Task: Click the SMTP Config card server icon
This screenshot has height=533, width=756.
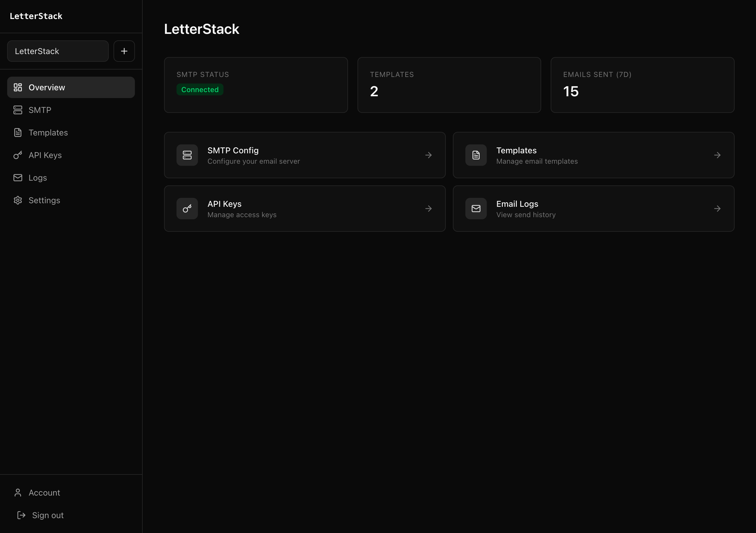Action: coord(187,155)
